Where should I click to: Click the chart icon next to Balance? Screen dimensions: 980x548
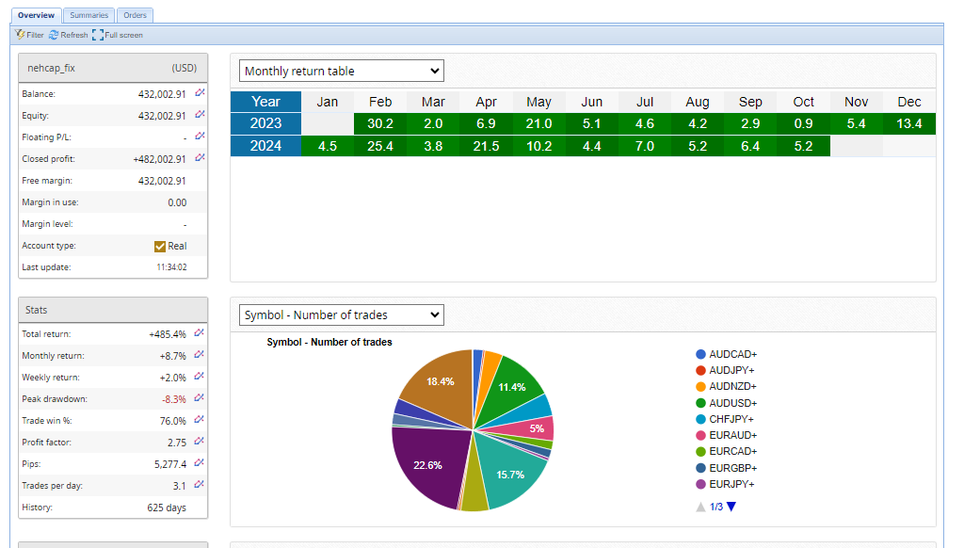point(200,93)
